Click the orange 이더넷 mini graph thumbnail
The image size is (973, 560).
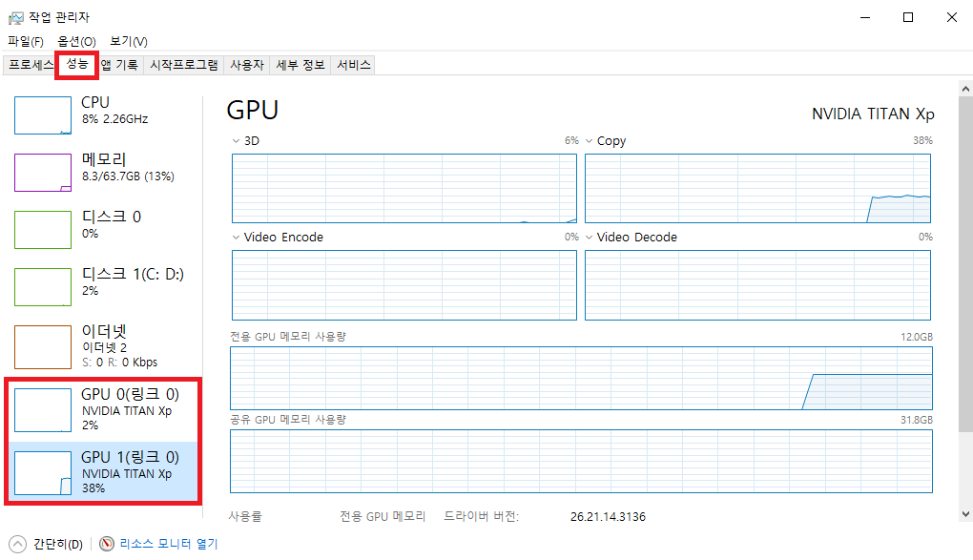[x=43, y=347]
